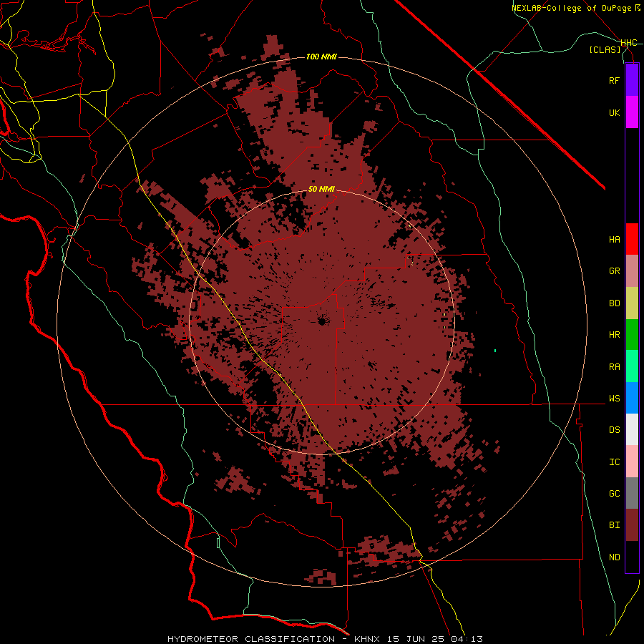Click the IC legend label
This screenshot has width=644, height=644.
pos(614,462)
